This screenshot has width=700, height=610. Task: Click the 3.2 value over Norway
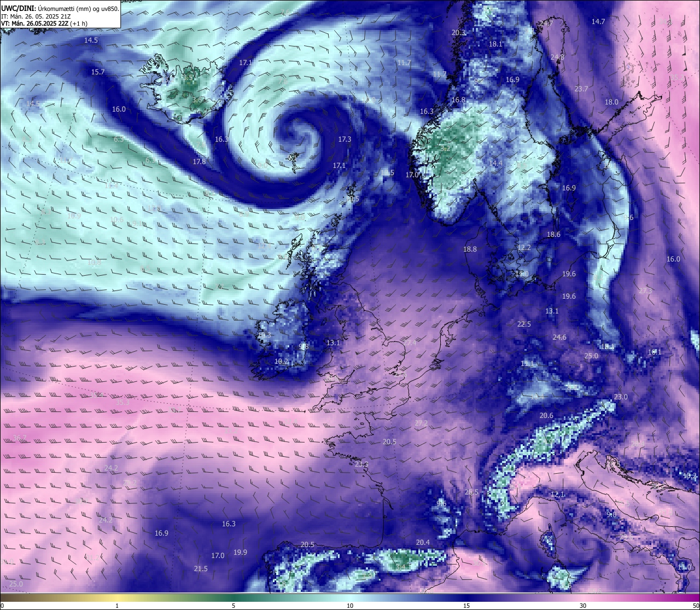[445, 148]
